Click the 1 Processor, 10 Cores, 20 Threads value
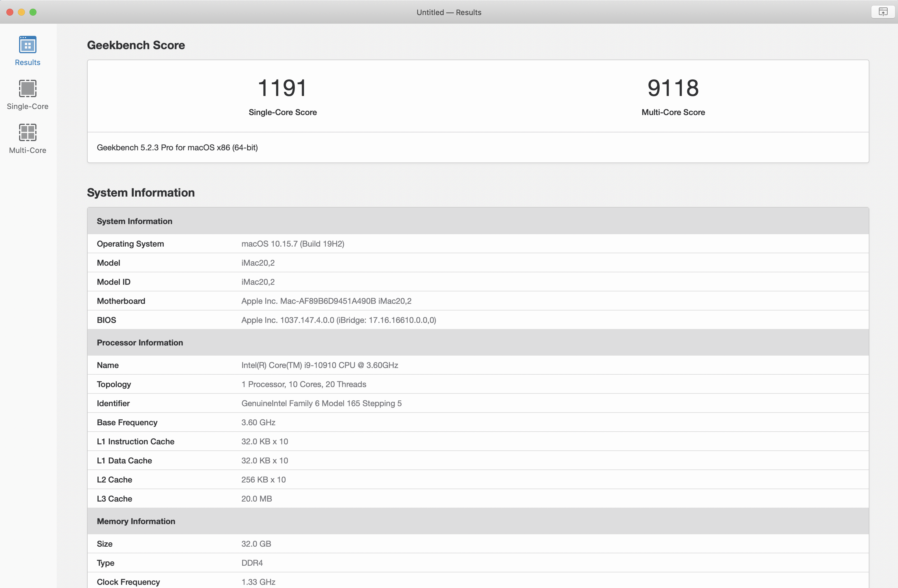Screen dimensions: 898x588 (x=304, y=384)
